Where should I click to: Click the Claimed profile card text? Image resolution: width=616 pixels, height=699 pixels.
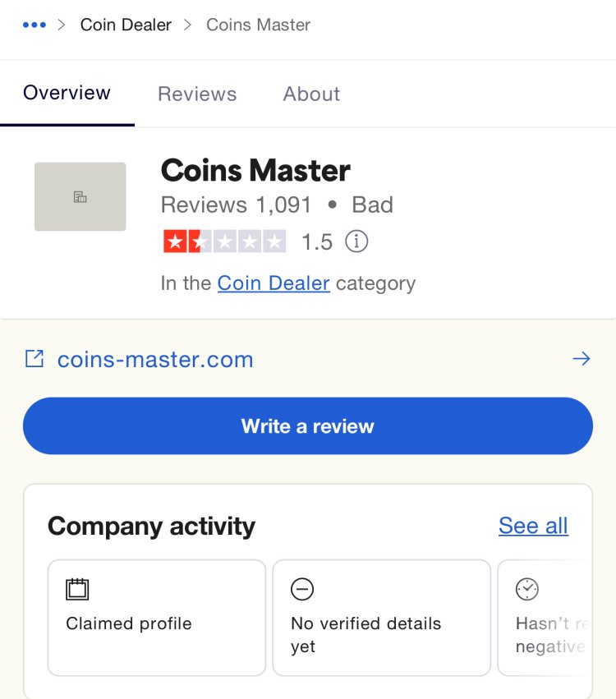point(129,623)
